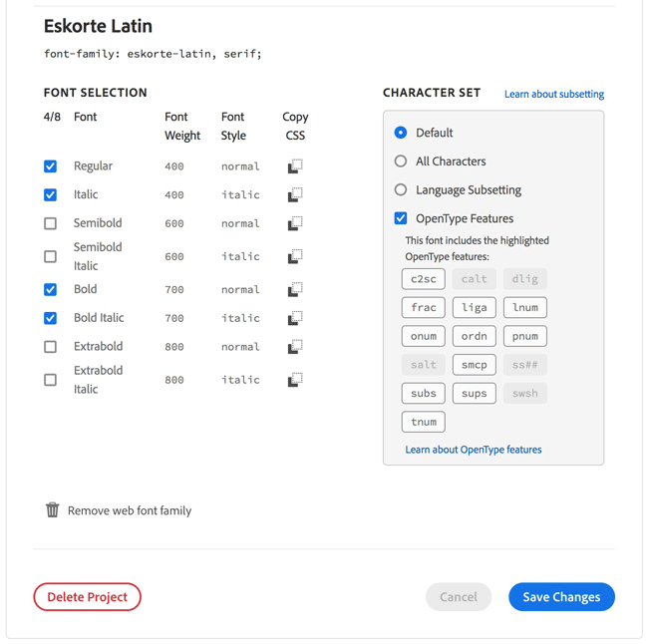Open Learn about OpenType features link

point(474,450)
